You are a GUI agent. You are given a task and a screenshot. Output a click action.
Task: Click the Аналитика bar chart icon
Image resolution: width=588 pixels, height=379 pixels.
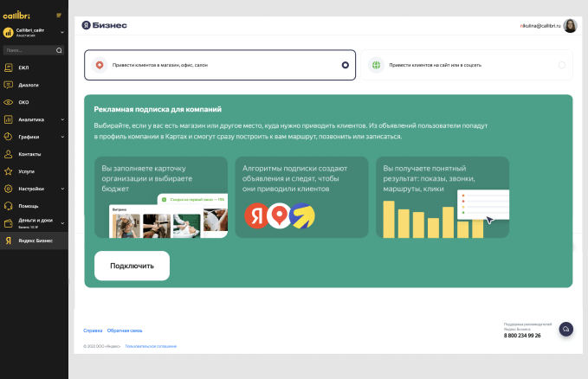pos(9,119)
